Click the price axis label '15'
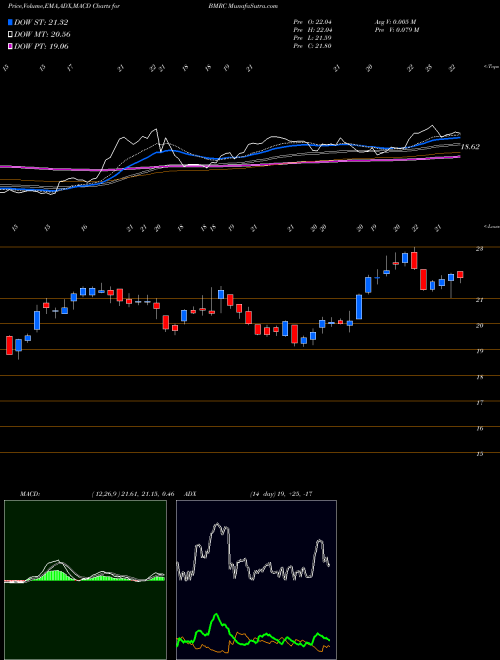500x660 pixels. pos(479,454)
